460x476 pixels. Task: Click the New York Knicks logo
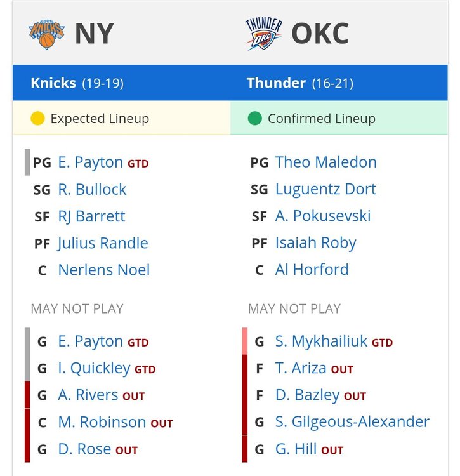pyautogui.click(x=46, y=34)
